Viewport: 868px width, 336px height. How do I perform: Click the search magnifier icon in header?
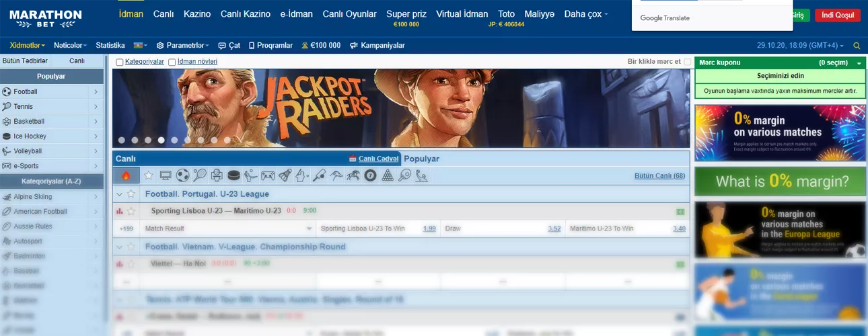tap(857, 46)
